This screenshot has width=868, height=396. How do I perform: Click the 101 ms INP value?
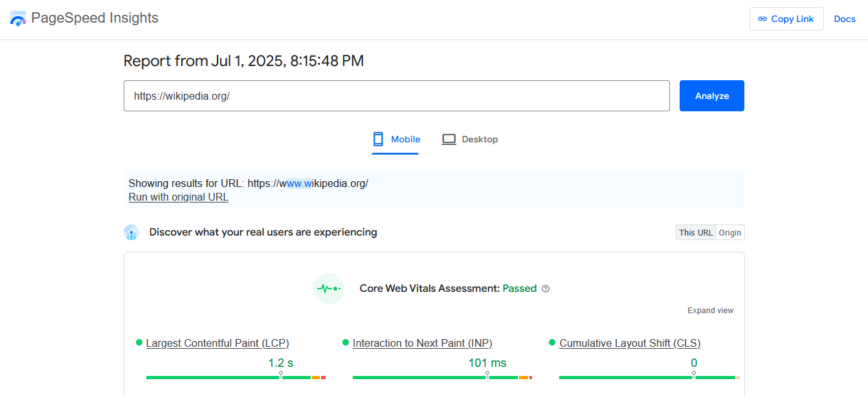coord(487,363)
